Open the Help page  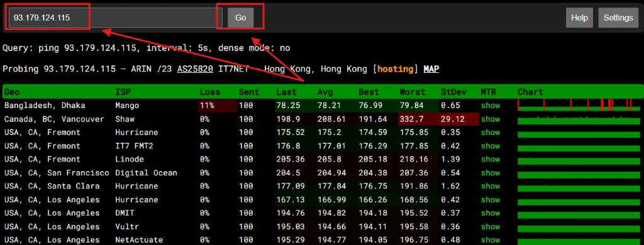579,18
